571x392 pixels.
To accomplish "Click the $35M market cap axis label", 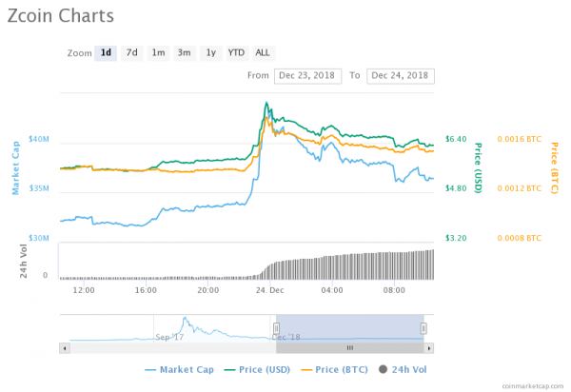I will tap(39, 188).
